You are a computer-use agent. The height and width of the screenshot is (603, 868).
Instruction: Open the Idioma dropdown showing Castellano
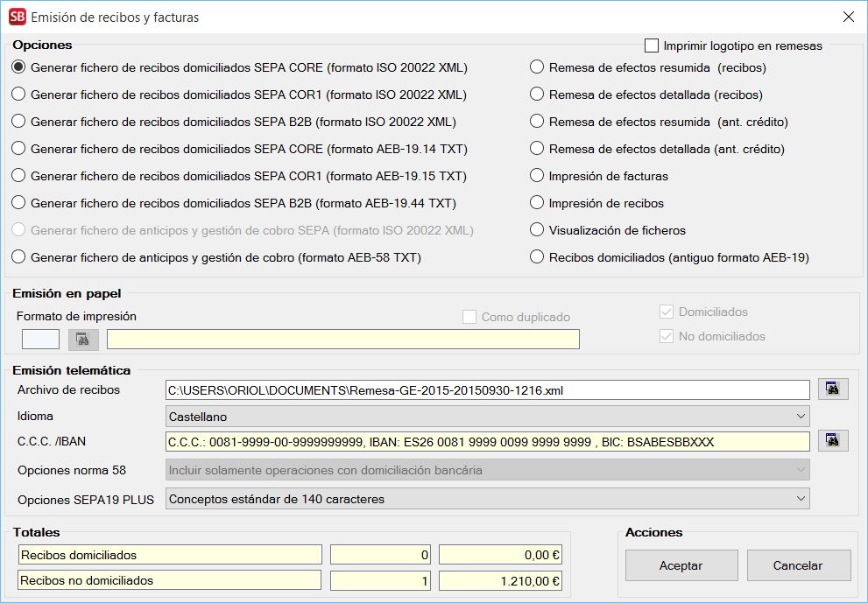[487, 417]
